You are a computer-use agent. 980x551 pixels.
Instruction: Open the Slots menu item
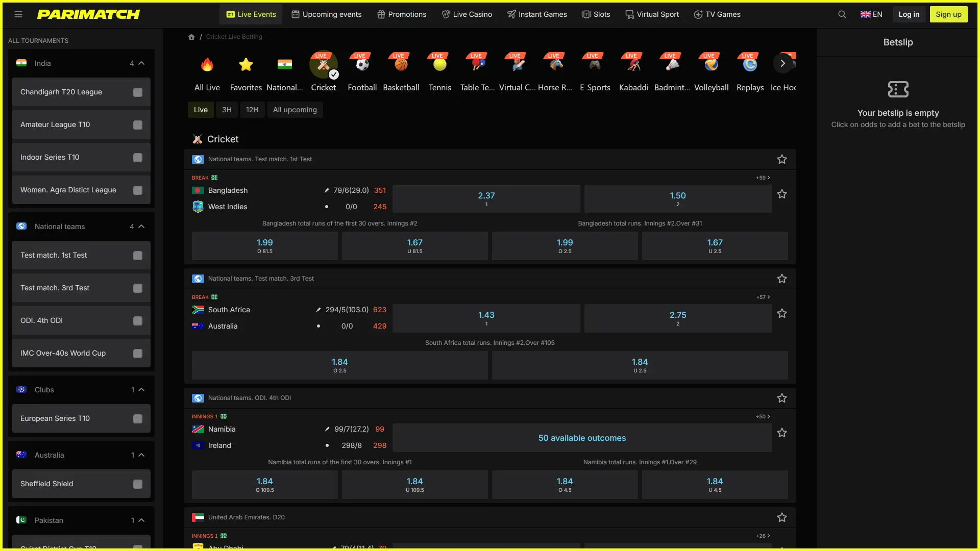pyautogui.click(x=596, y=14)
